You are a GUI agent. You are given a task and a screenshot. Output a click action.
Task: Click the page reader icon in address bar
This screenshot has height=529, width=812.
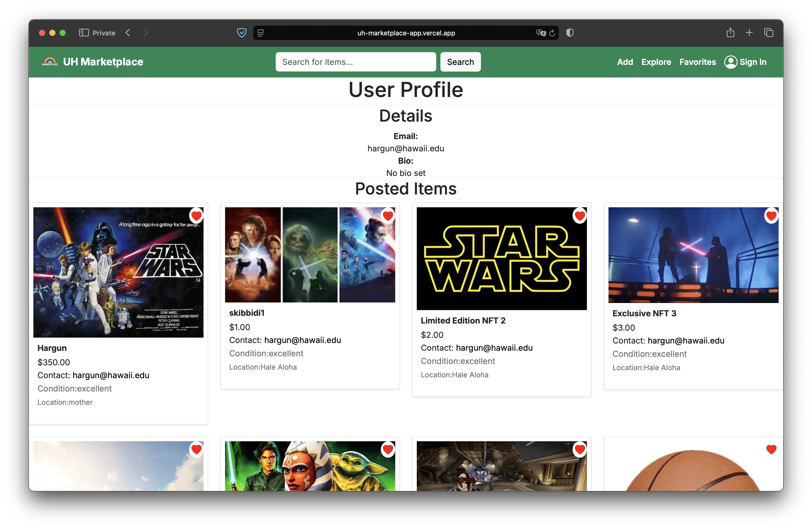click(x=260, y=33)
